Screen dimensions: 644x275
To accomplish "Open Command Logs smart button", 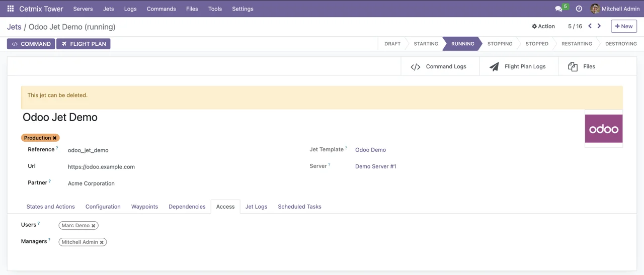I will tap(440, 66).
